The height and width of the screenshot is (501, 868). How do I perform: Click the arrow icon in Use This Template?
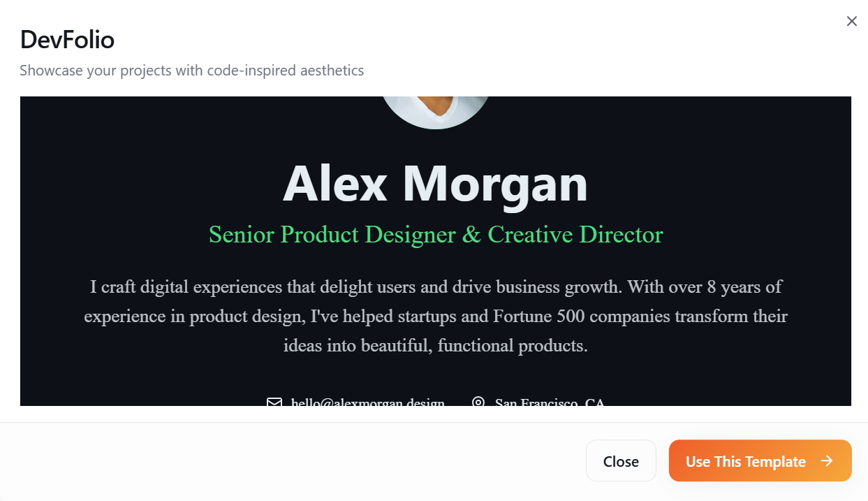827,461
